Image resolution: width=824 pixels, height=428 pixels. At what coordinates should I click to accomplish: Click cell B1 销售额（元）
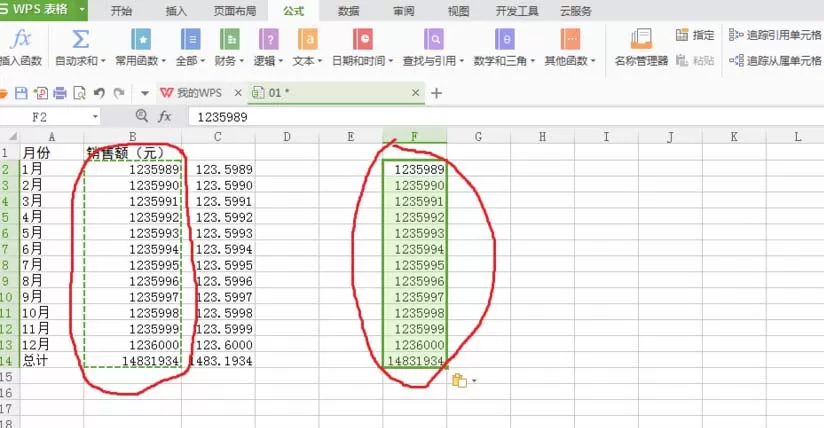pos(132,153)
